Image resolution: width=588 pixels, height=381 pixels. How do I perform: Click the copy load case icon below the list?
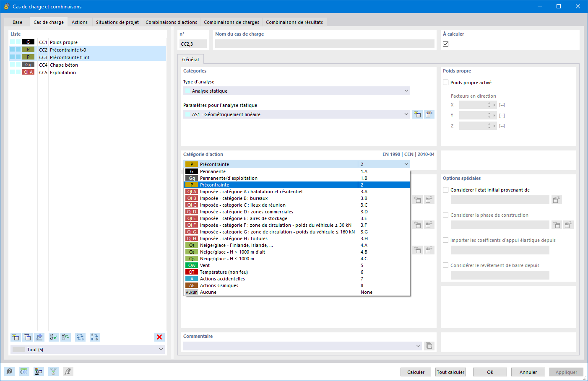(27, 337)
